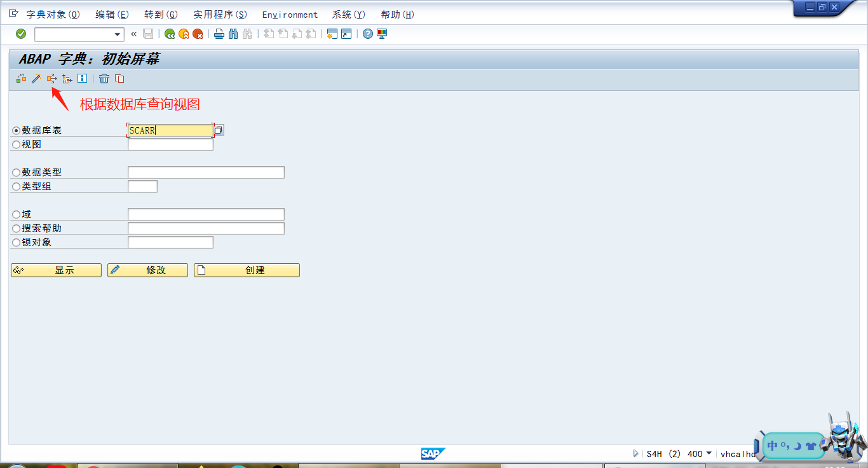The width and height of the screenshot is (868, 468).
Task: Click the Copy object icon
Action: 119,79
